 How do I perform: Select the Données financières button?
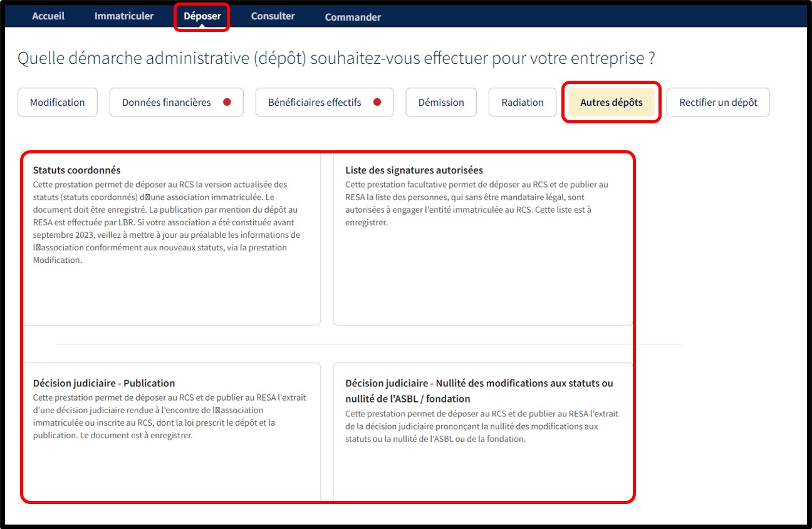tap(167, 102)
